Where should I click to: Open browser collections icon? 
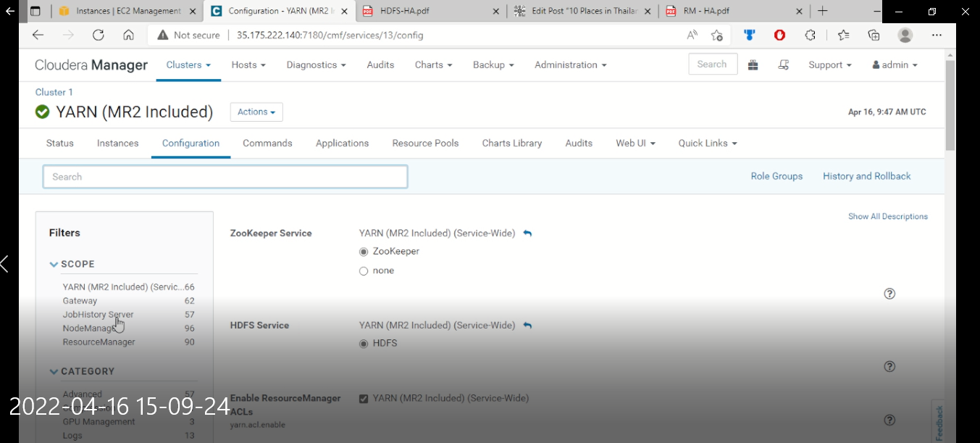coord(874,35)
